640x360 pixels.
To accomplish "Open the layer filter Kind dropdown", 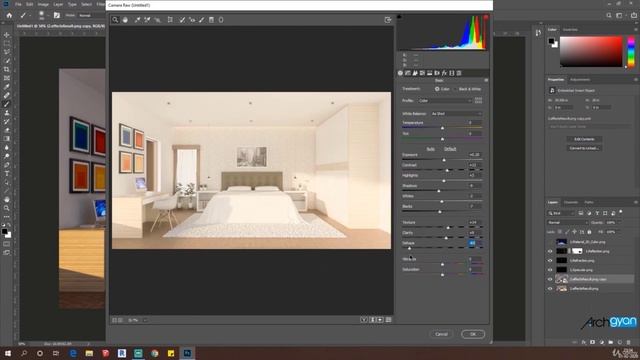I will point(561,213).
